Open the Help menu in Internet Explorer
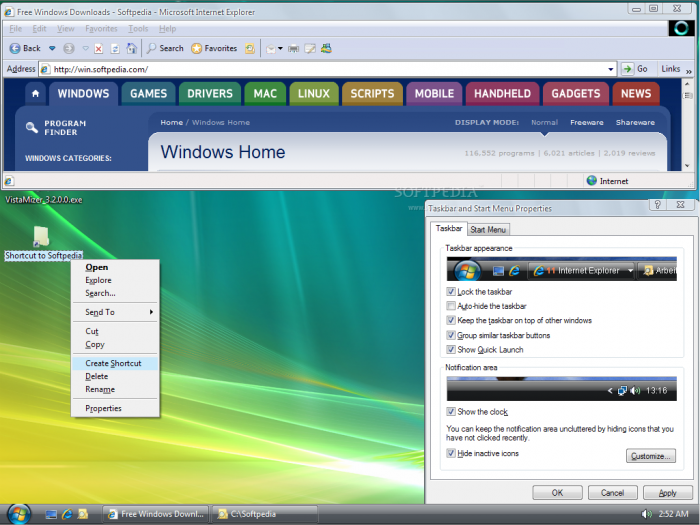The width and height of the screenshot is (700, 525). [x=167, y=29]
